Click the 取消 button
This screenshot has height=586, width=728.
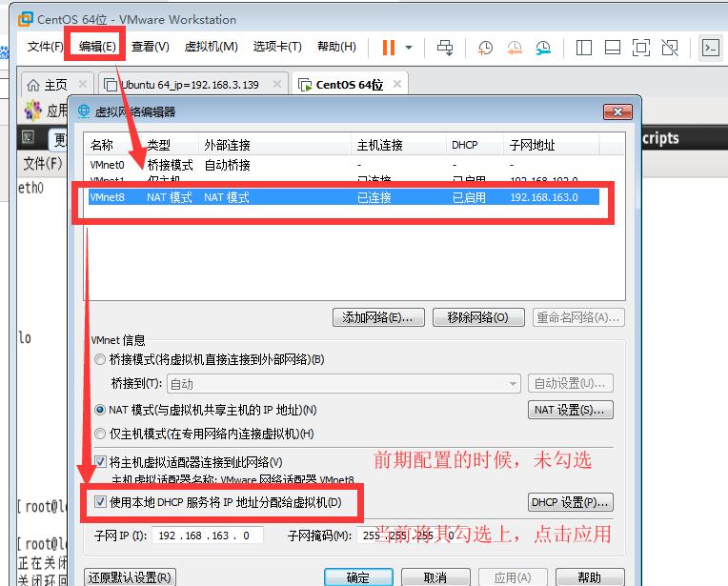435,577
